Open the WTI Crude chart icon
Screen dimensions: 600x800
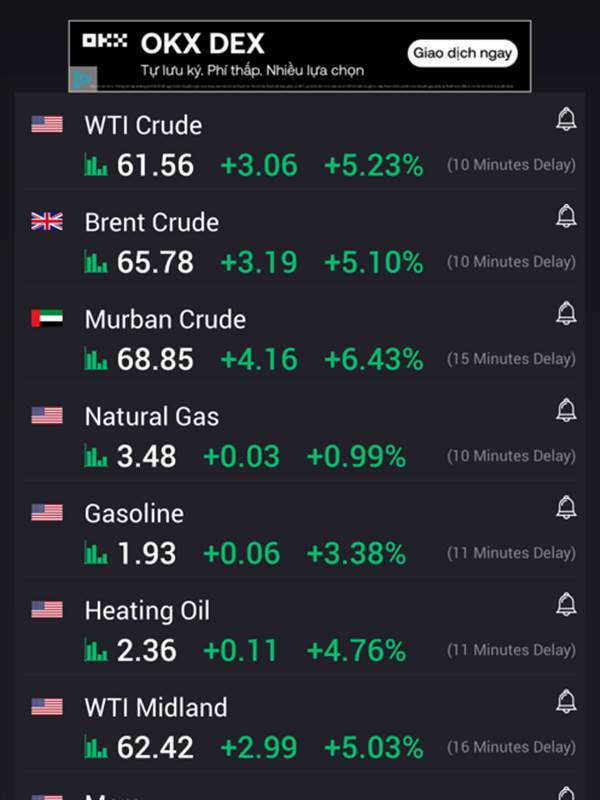pyautogui.click(x=97, y=166)
